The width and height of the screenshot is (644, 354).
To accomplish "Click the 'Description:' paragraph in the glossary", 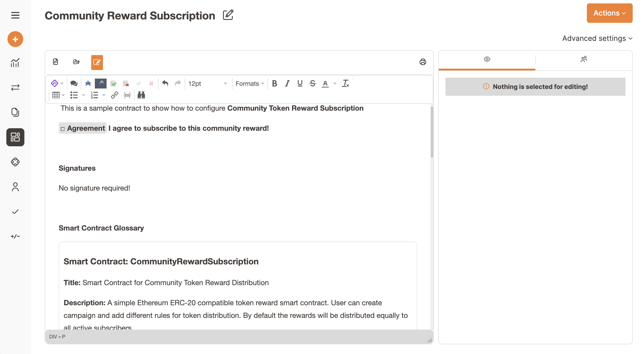I will tap(236, 315).
